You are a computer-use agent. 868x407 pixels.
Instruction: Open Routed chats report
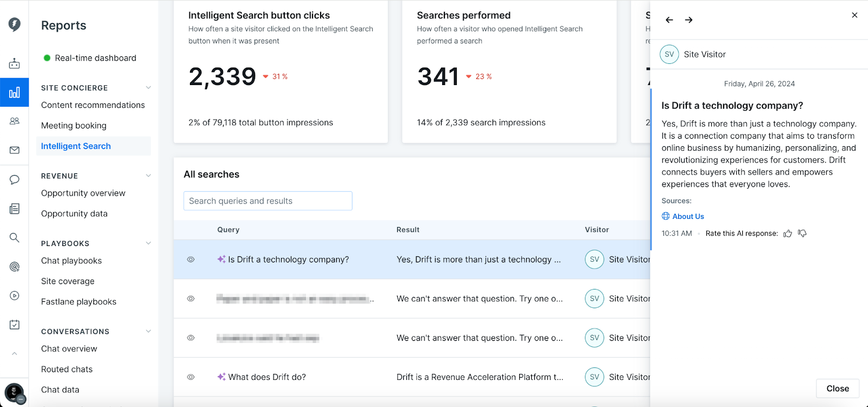coord(67,370)
